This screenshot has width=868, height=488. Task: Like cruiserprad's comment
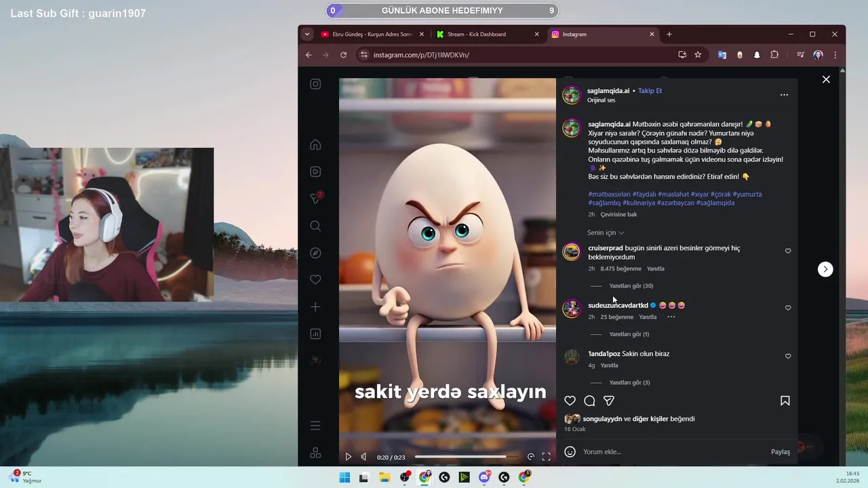coord(788,251)
